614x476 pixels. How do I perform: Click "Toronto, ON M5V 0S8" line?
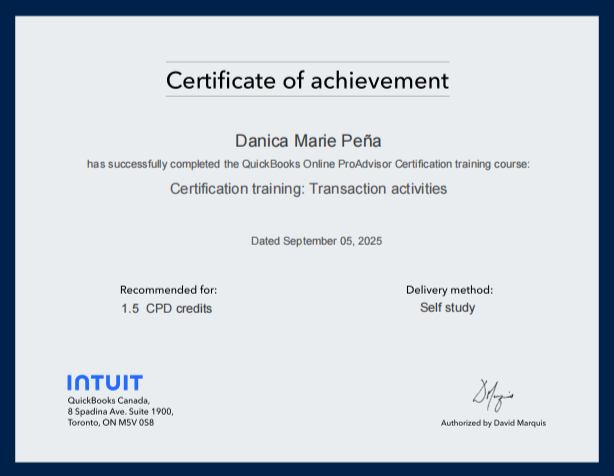(x=111, y=422)
